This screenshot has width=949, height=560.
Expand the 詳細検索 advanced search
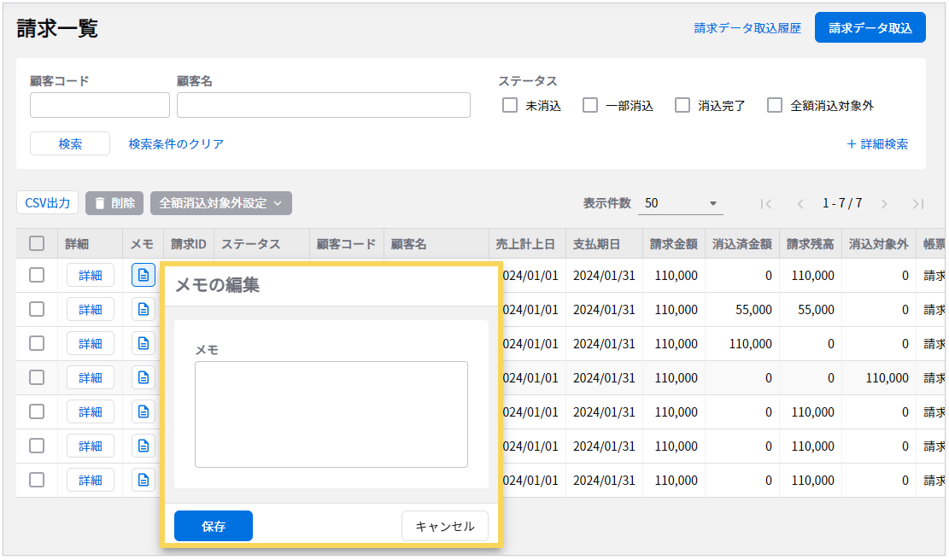877,144
